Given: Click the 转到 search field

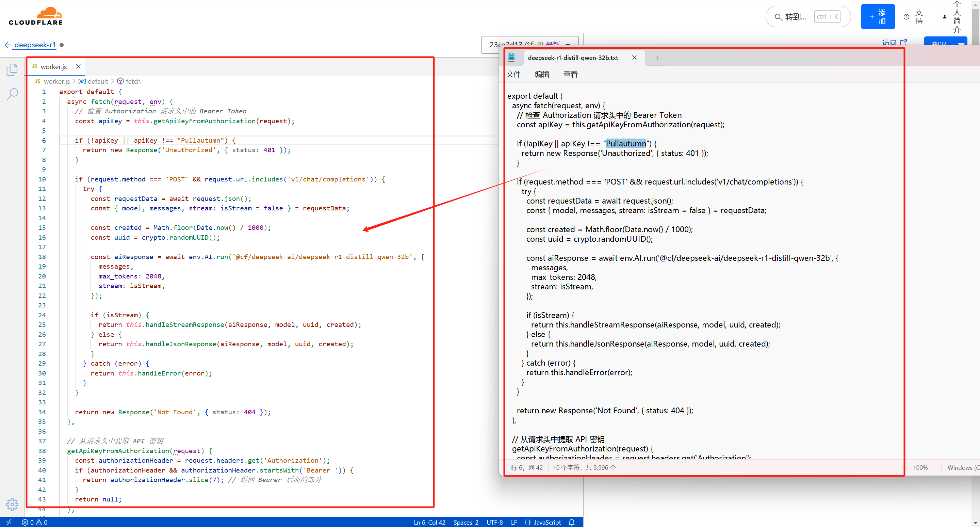Looking at the screenshot, I should 795,17.
